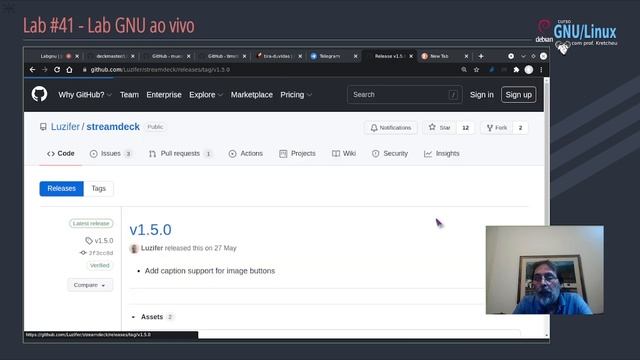This screenshot has height=360, width=640.
Task: Click the Verified badge
Action: [100, 265]
